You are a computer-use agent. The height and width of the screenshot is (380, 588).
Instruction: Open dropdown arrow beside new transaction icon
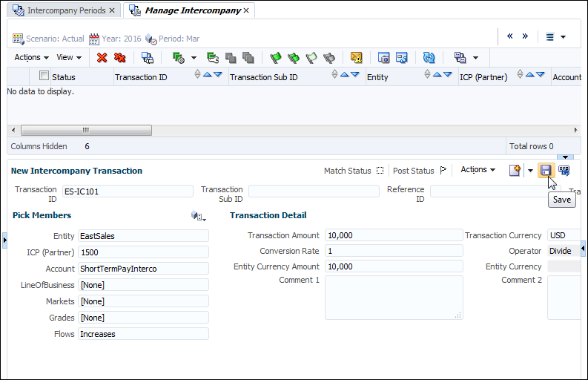(530, 171)
